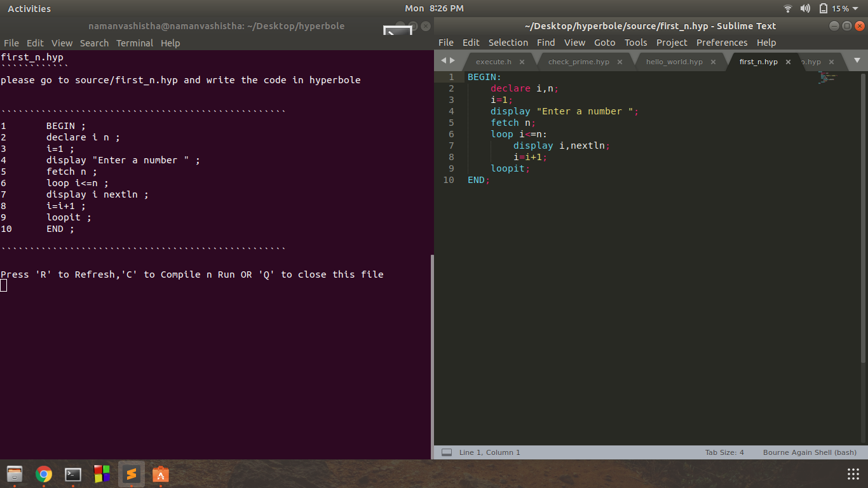Switch to check_prime.hyp tab

tap(579, 62)
